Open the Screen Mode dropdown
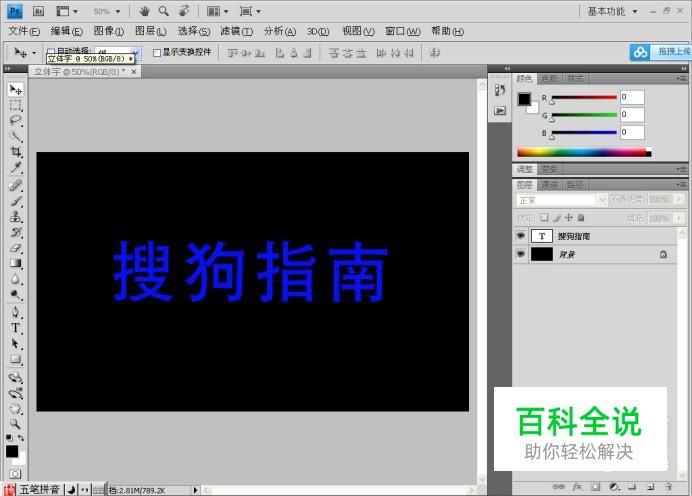 [250, 11]
